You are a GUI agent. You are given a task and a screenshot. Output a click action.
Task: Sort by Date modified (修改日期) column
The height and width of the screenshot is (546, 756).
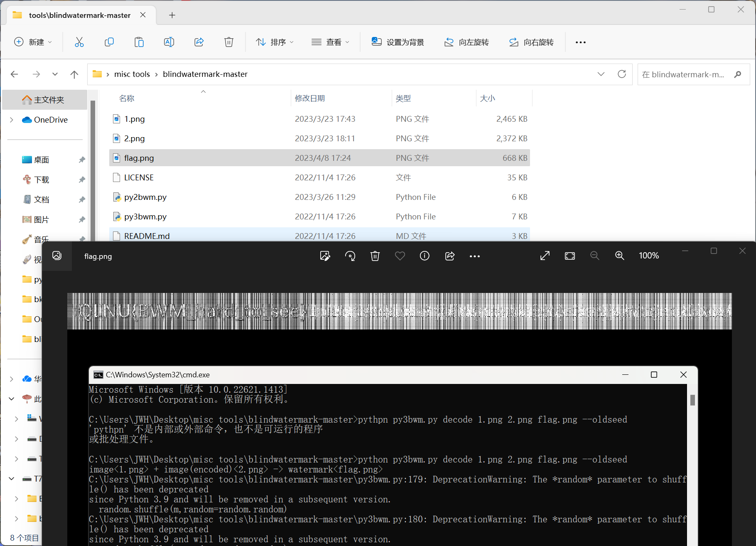310,98
